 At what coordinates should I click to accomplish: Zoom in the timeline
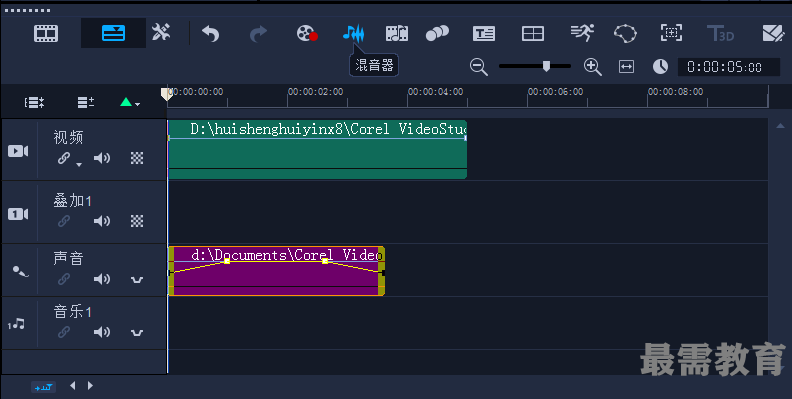click(x=592, y=67)
